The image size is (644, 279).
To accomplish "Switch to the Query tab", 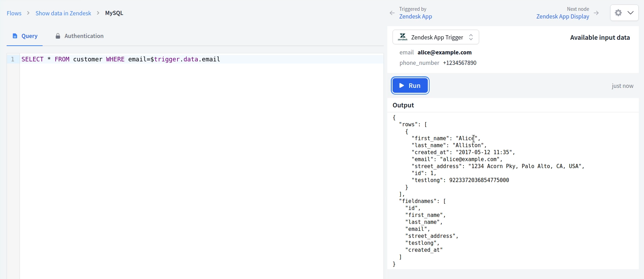I will click(25, 36).
